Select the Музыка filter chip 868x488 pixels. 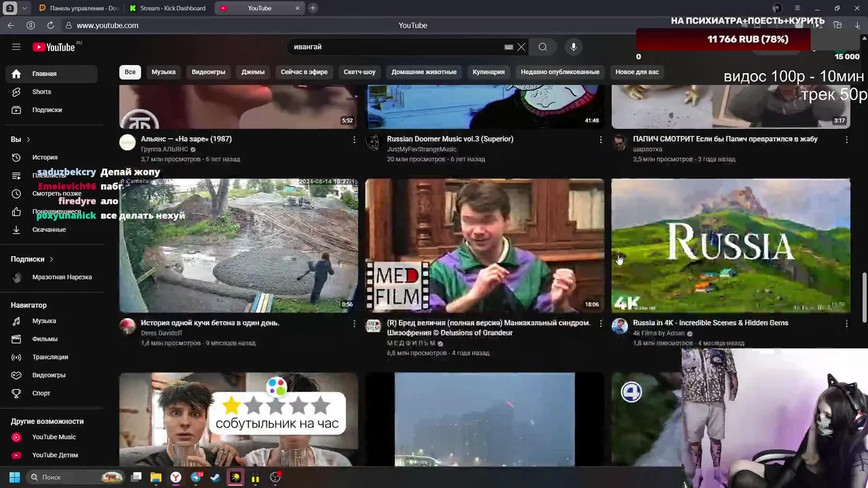point(163,72)
